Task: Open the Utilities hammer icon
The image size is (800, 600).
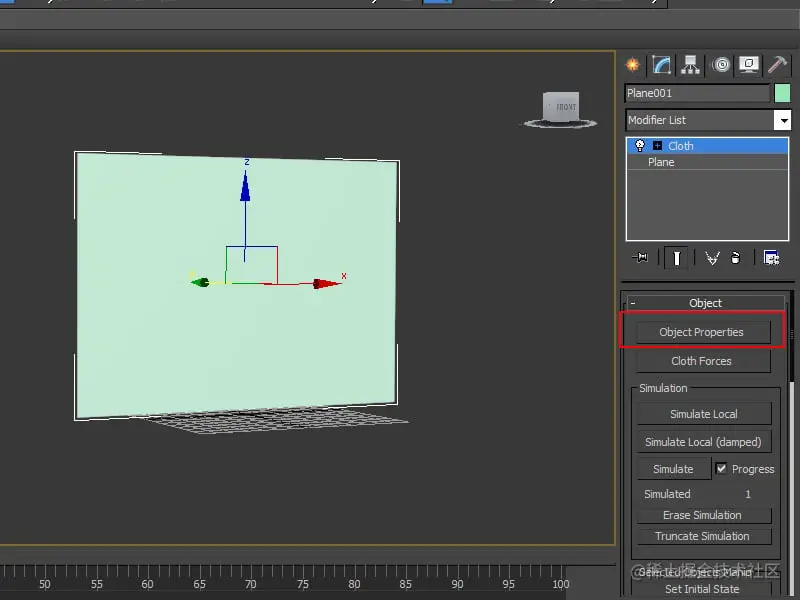Action: tap(777, 65)
